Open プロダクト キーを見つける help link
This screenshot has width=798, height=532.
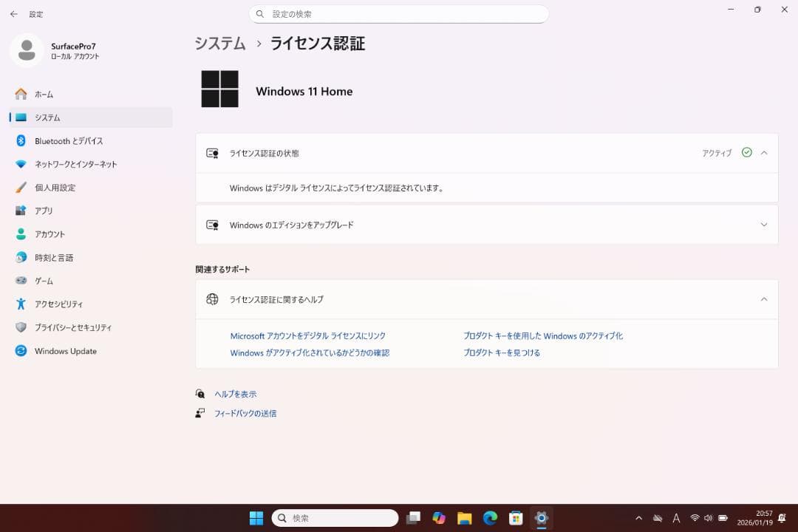(x=502, y=353)
